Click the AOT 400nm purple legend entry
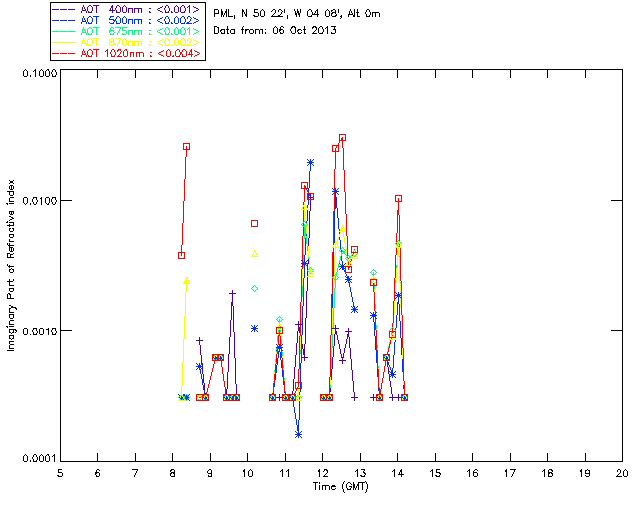This screenshot has height=512, width=640. pos(127,9)
